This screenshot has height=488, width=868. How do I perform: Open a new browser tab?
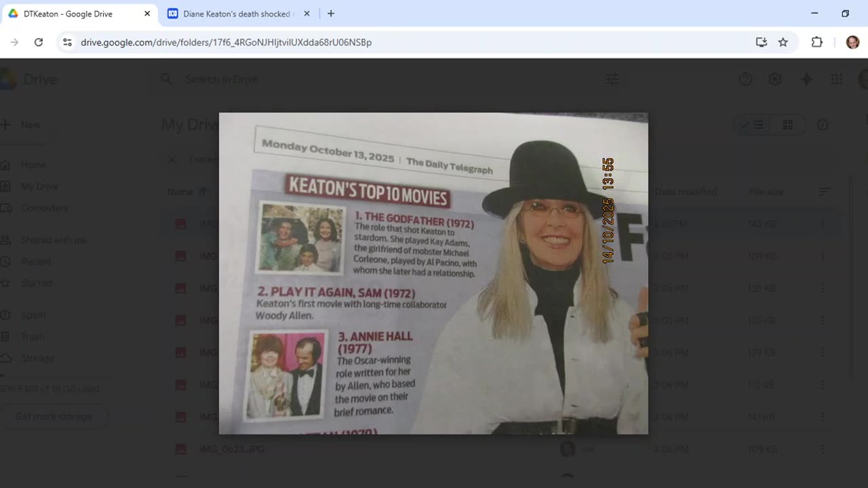331,14
